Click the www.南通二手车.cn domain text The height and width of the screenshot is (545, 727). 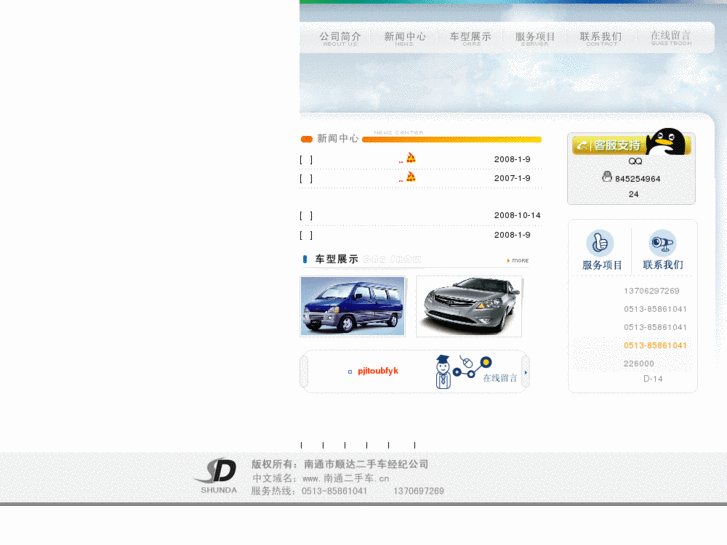[346, 479]
